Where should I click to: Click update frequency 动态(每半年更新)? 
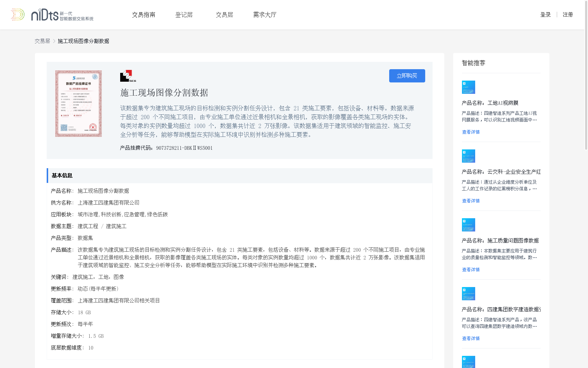pos(98,289)
